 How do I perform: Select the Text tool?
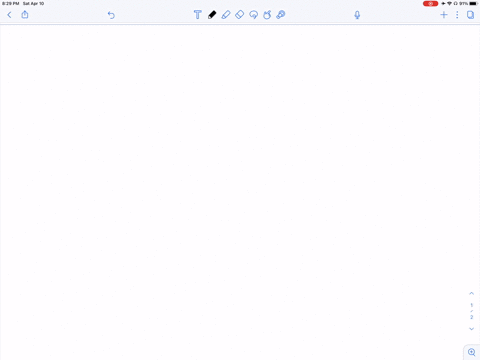tap(198, 15)
